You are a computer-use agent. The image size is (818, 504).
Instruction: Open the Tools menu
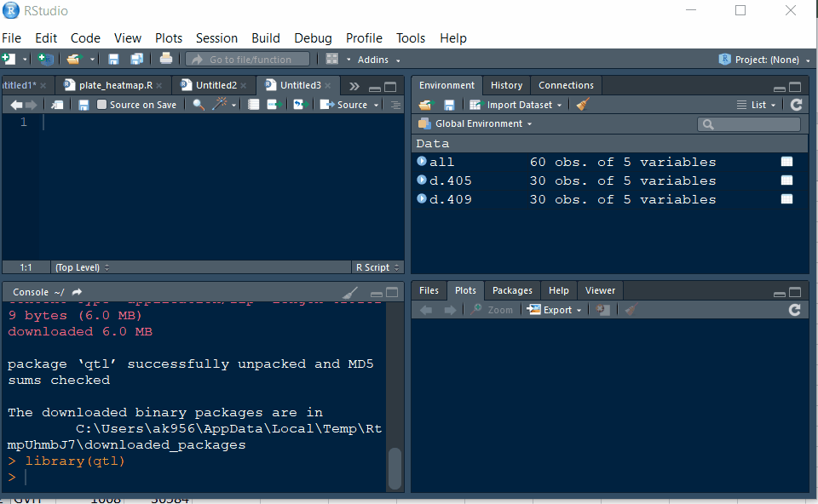tap(411, 38)
